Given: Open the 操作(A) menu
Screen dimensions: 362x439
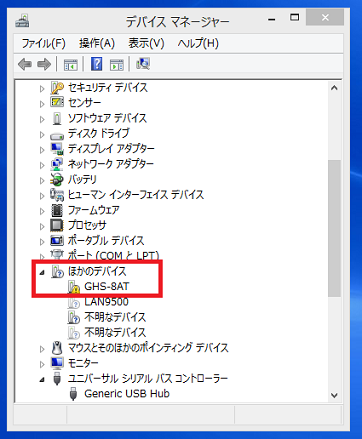Looking at the screenshot, I should [x=97, y=43].
